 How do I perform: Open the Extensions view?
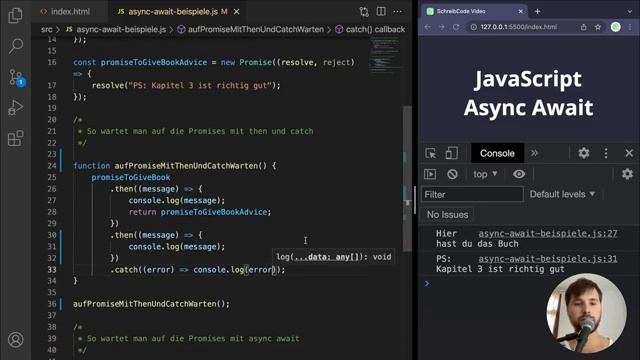point(16,139)
